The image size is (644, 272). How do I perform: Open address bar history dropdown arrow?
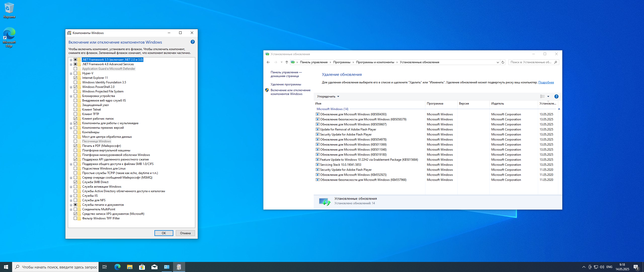[497, 62]
